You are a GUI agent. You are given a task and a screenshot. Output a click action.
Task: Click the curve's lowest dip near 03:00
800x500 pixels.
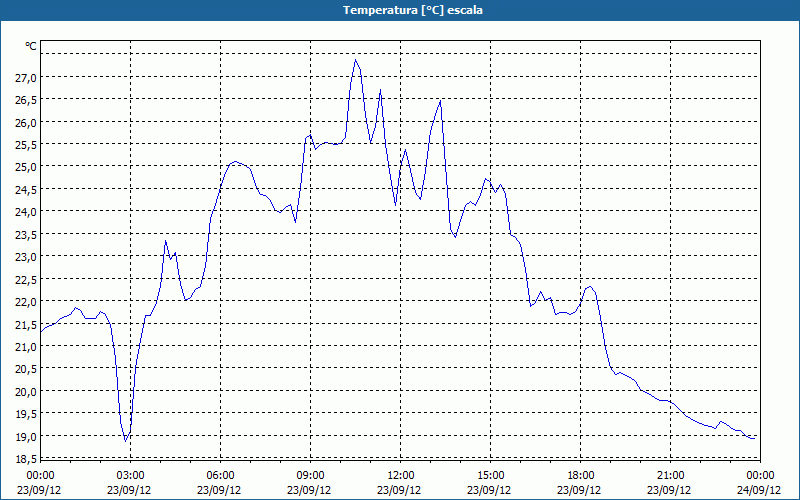tap(126, 440)
